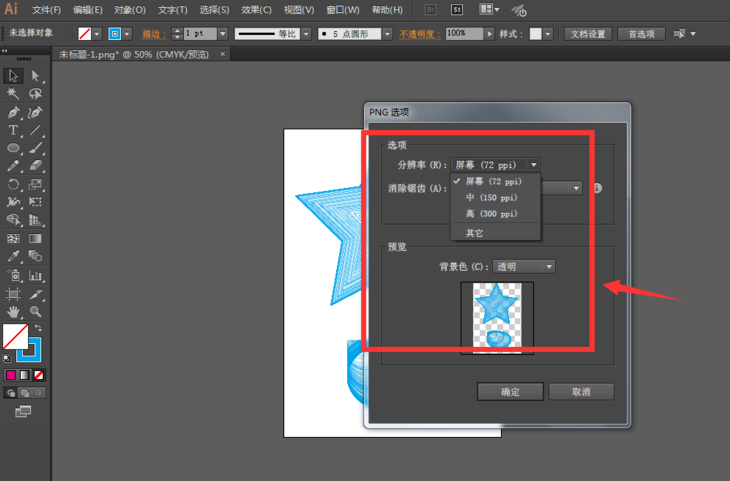Viewport: 730px width, 481px height.
Task: Select the Rotate tool
Action: click(13, 184)
